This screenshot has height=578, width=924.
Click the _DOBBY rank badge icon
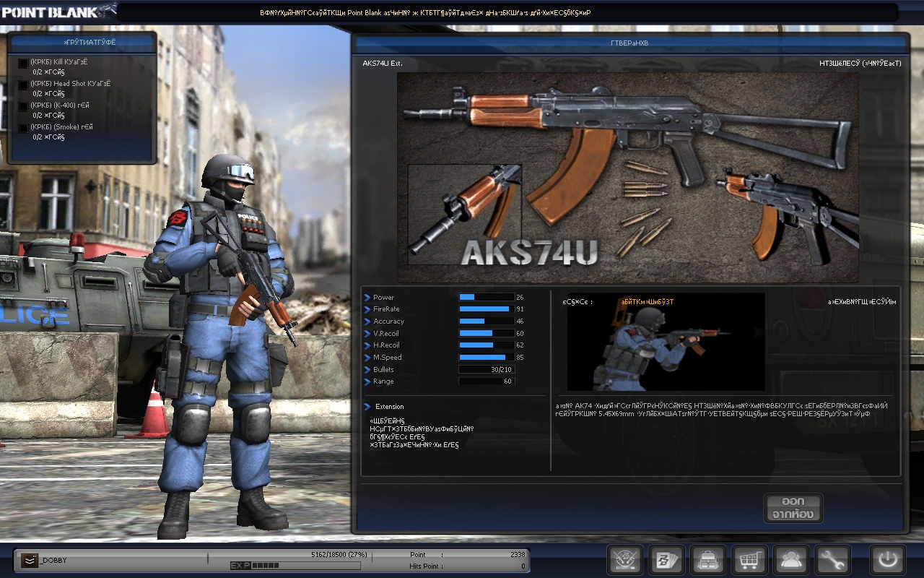pos(29,560)
